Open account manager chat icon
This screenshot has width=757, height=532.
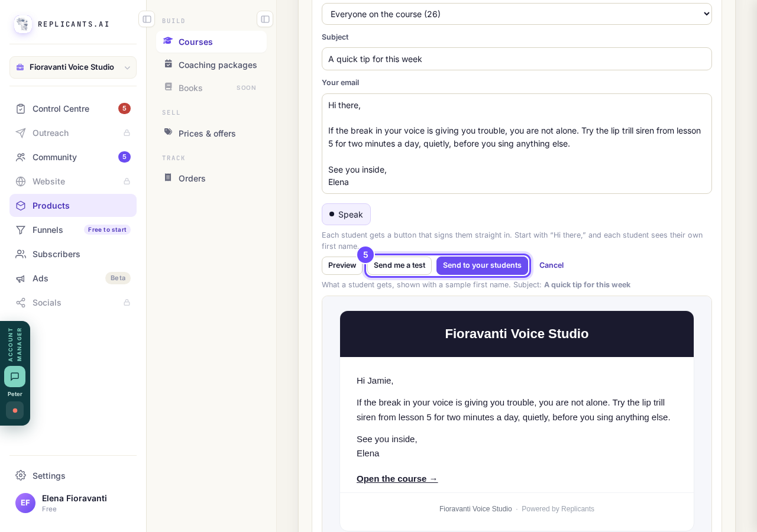(x=15, y=377)
